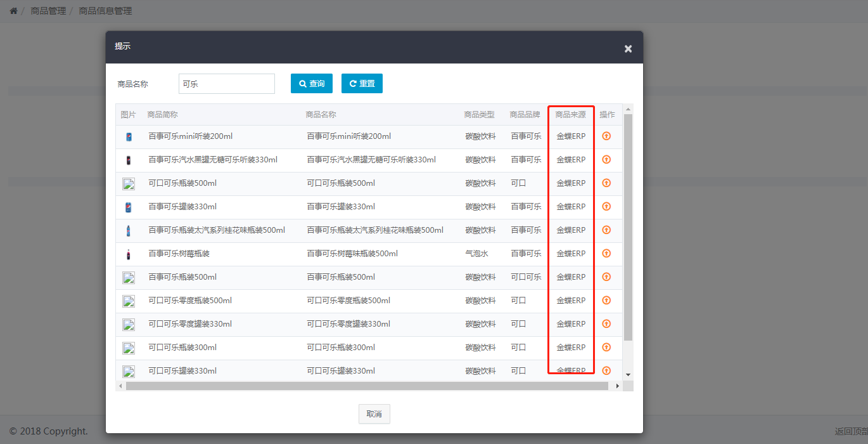Click the 商品名称 column header

321,115
